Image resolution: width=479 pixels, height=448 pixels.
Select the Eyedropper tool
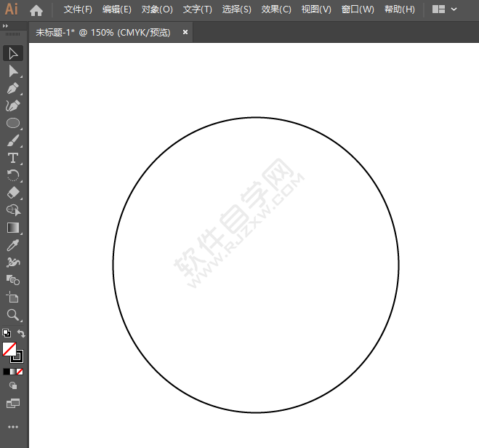[x=13, y=245]
